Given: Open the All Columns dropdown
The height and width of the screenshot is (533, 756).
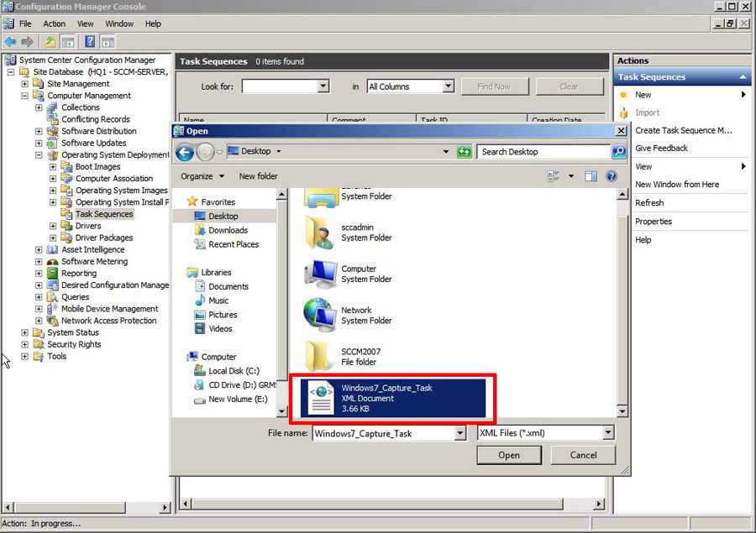Looking at the screenshot, I should click(x=449, y=86).
